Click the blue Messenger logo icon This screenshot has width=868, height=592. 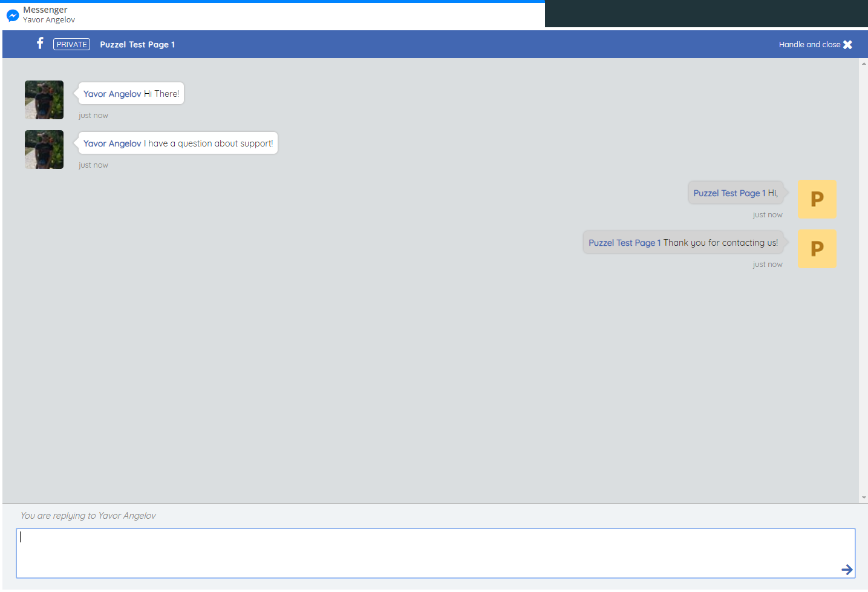point(13,15)
